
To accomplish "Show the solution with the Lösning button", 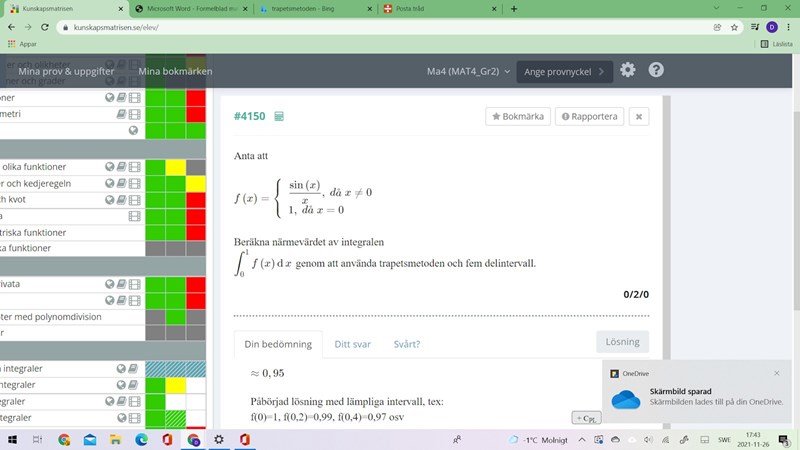I will 621,341.
